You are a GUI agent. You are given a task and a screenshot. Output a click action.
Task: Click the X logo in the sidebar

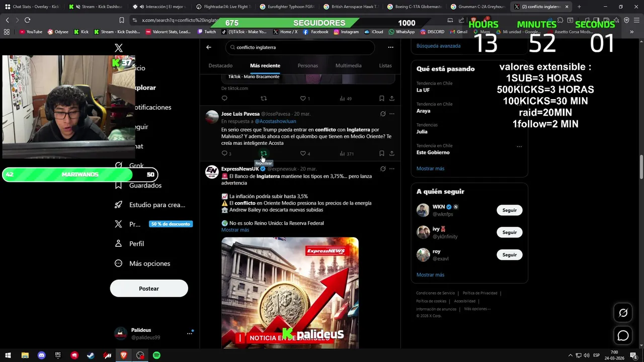[119, 48]
